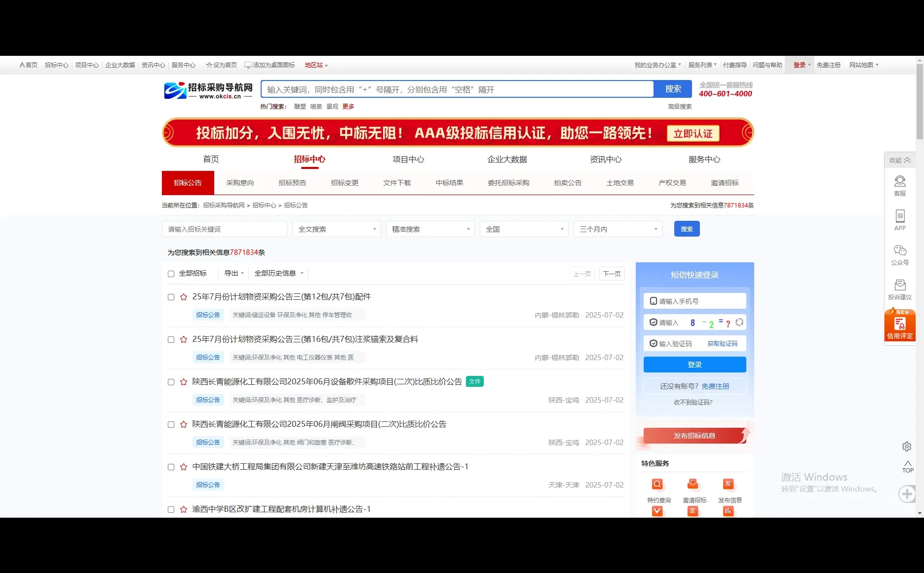Open the 公众号 WeChat account icon
The image size is (924, 573).
tap(900, 252)
